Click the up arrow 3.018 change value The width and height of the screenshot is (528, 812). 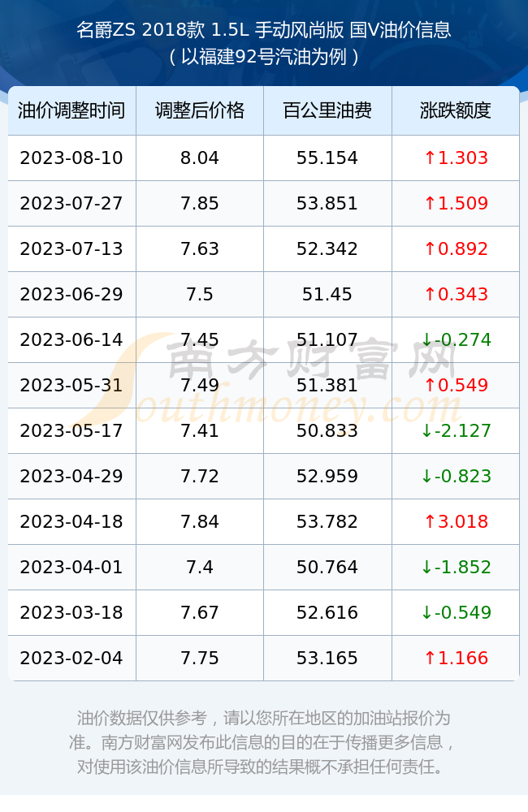456,521
